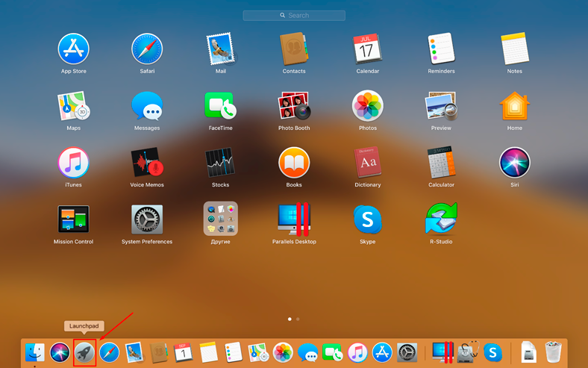Launch the R-Studio app

tap(441, 219)
